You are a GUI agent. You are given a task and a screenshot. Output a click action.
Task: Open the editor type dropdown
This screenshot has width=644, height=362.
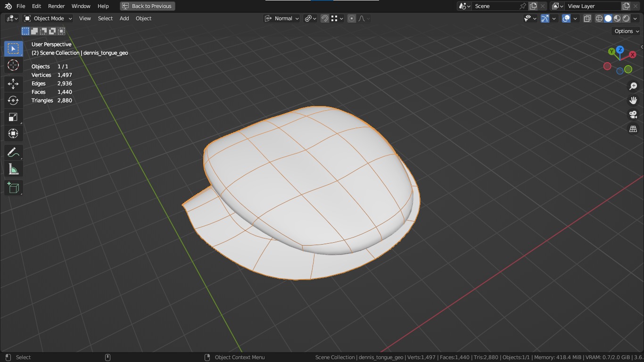point(12,18)
